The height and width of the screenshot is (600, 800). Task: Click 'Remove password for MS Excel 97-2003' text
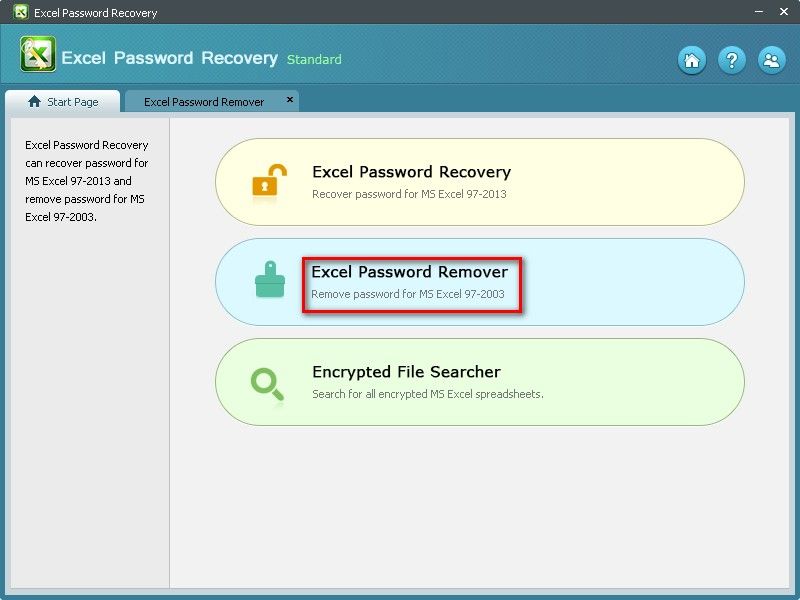pos(408,294)
